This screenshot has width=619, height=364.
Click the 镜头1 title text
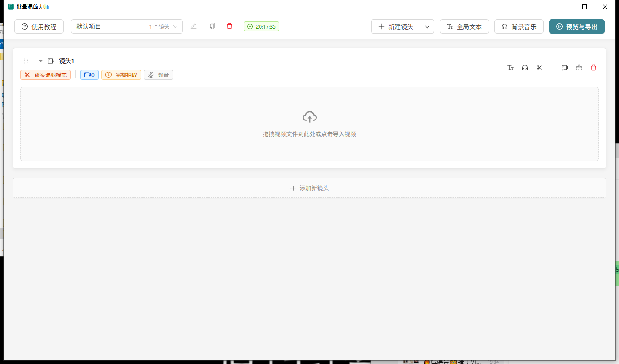click(x=66, y=61)
